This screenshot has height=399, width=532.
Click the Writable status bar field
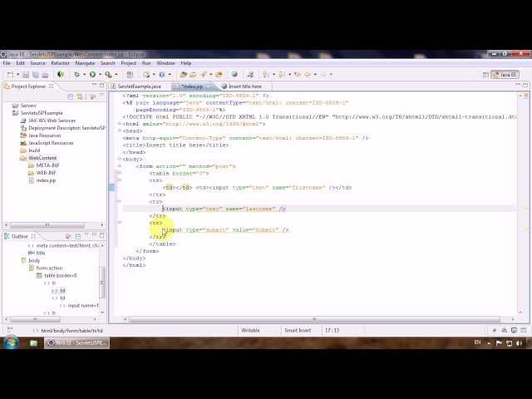250,330
